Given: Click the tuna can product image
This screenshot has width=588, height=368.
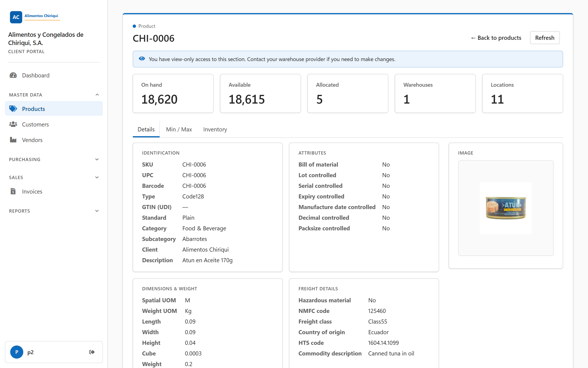Looking at the screenshot, I should click(x=506, y=208).
